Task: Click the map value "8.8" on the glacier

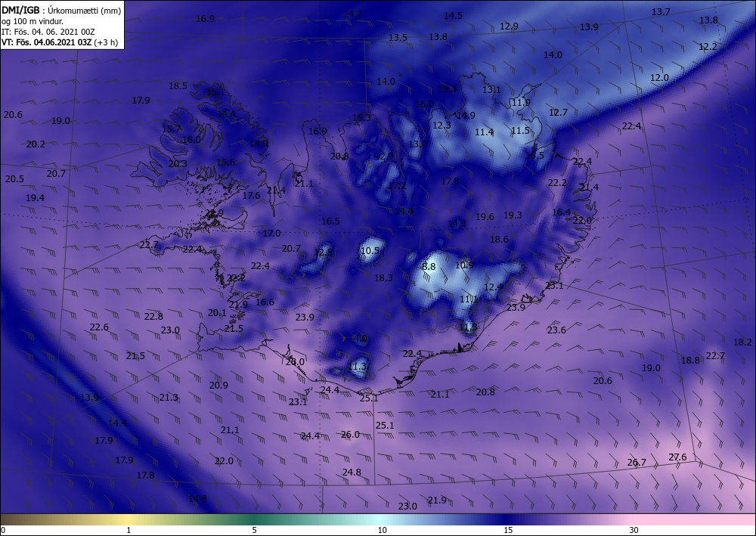Action: click(429, 267)
